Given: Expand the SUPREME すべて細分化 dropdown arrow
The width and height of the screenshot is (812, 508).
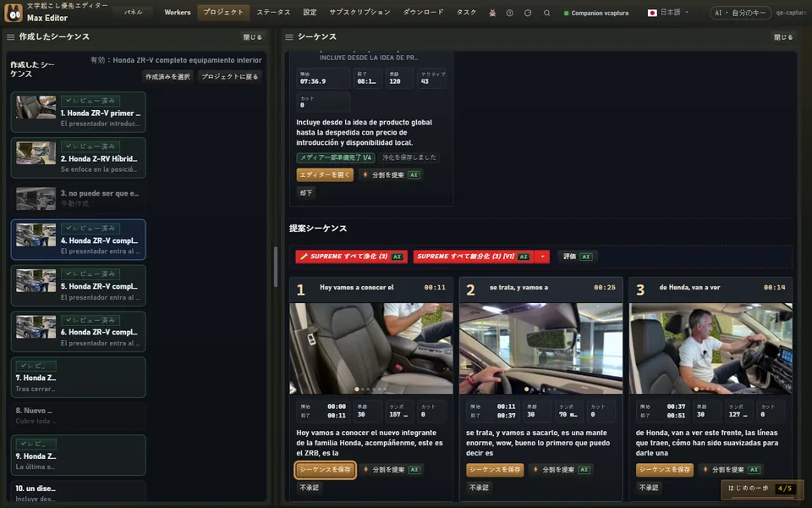Looking at the screenshot, I should [x=542, y=257].
